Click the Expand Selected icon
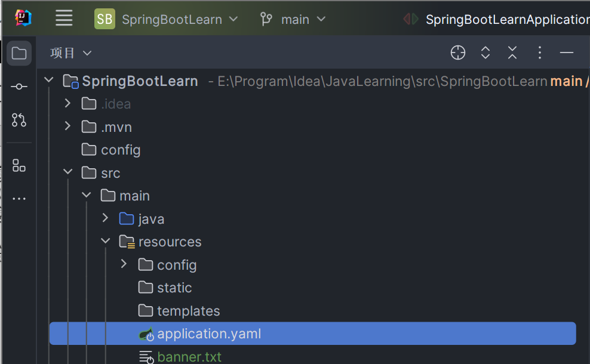 point(485,53)
